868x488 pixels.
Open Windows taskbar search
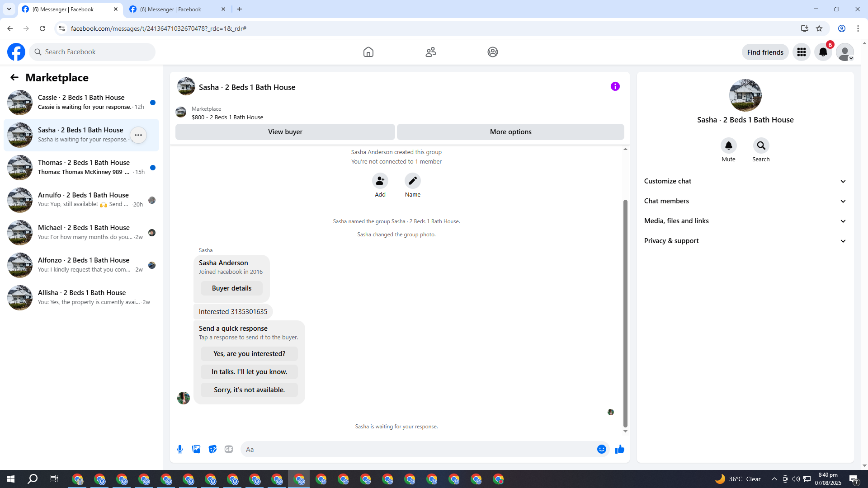coord(33,479)
